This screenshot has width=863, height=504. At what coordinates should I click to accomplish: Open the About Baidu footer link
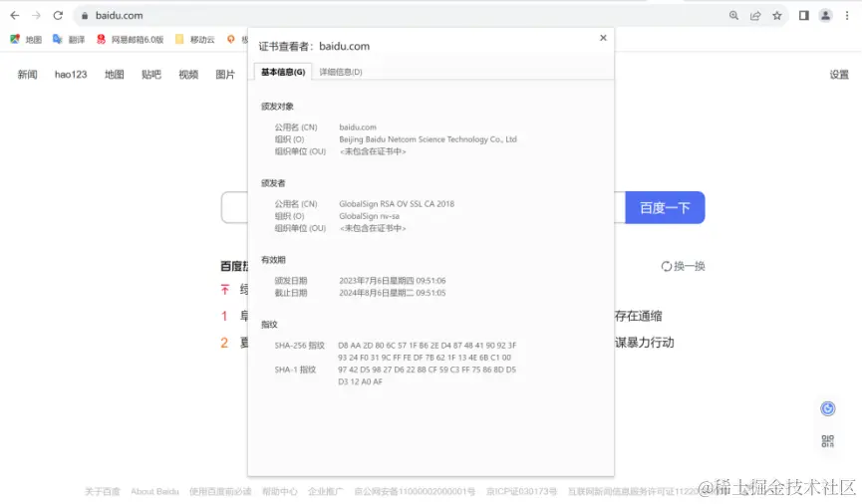154,491
